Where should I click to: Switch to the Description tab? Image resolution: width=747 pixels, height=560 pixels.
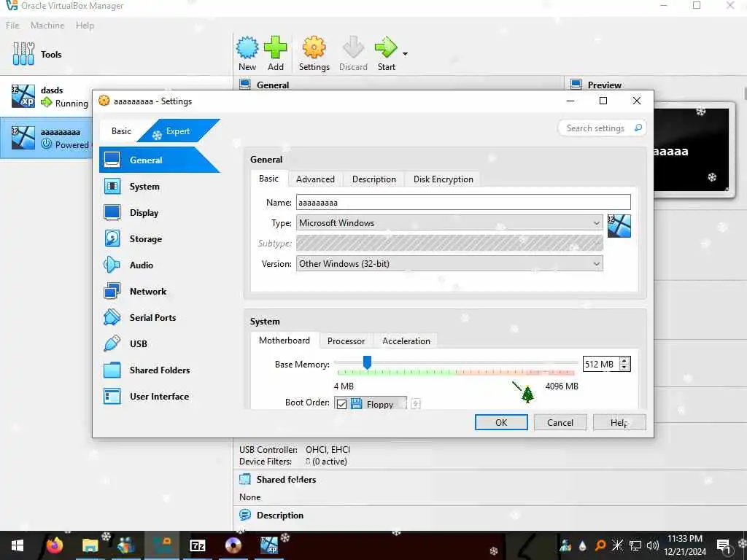[x=374, y=179]
